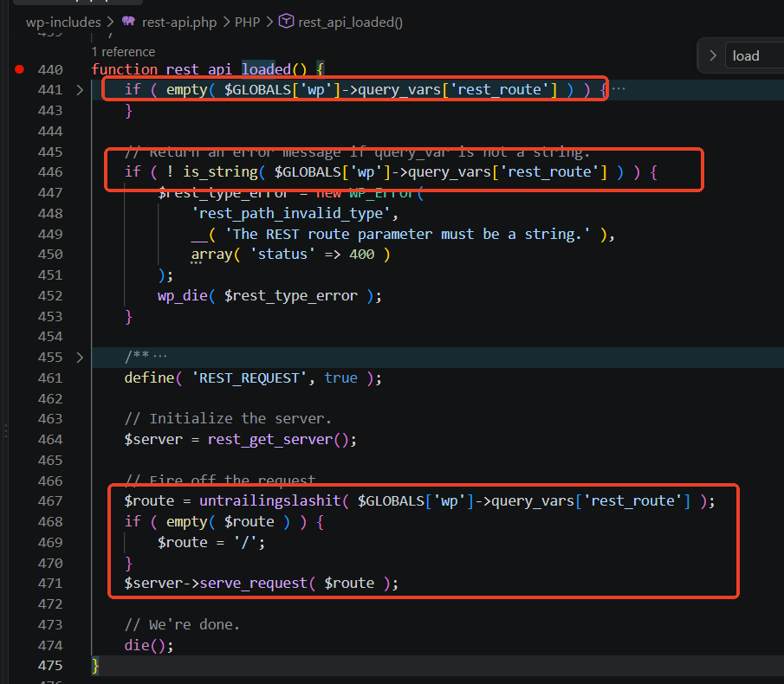Click the ellipsis after the folded line 441
Screen dimensions: 784x684
click(x=619, y=89)
